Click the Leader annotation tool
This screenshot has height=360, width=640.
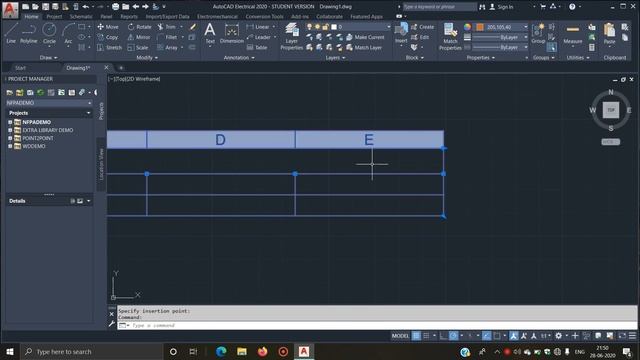(x=259, y=37)
